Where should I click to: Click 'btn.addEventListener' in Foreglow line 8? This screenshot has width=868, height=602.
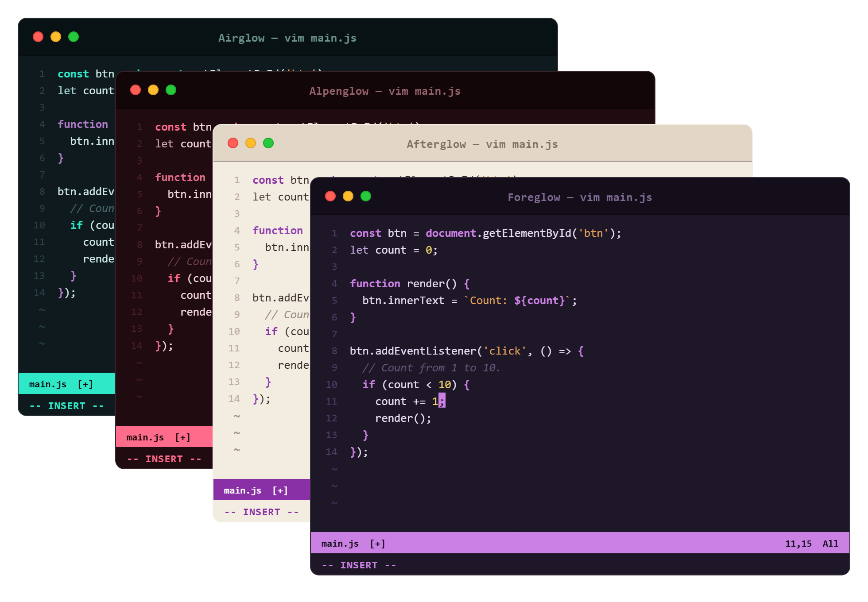[413, 351]
